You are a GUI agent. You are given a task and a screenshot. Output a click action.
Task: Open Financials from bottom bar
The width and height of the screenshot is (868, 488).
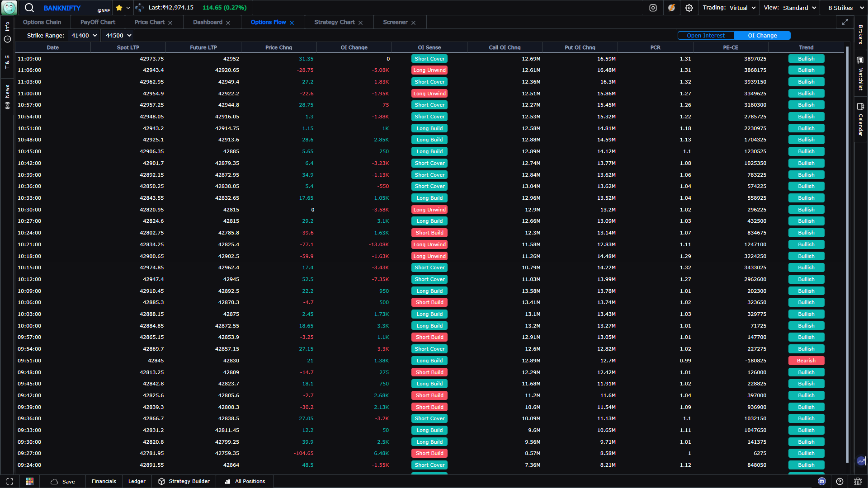point(104,481)
